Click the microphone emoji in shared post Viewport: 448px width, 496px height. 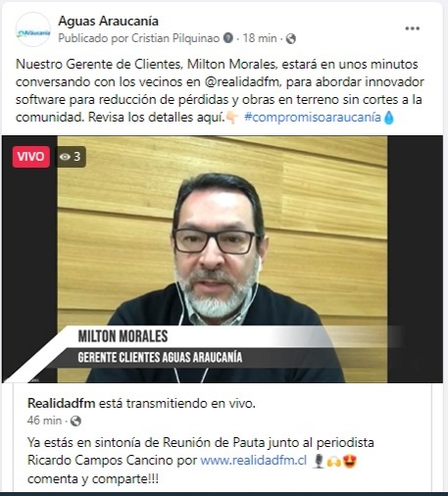coord(319,461)
